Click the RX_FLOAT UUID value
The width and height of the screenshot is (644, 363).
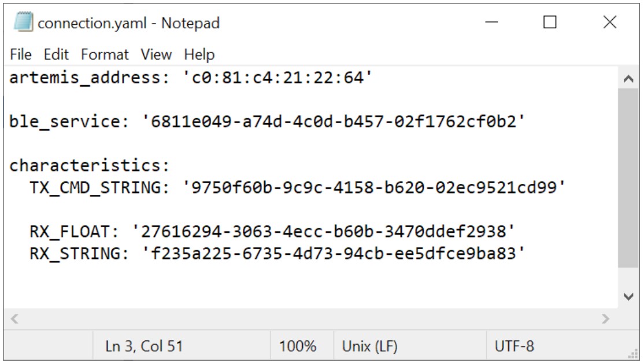click(x=324, y=232)
